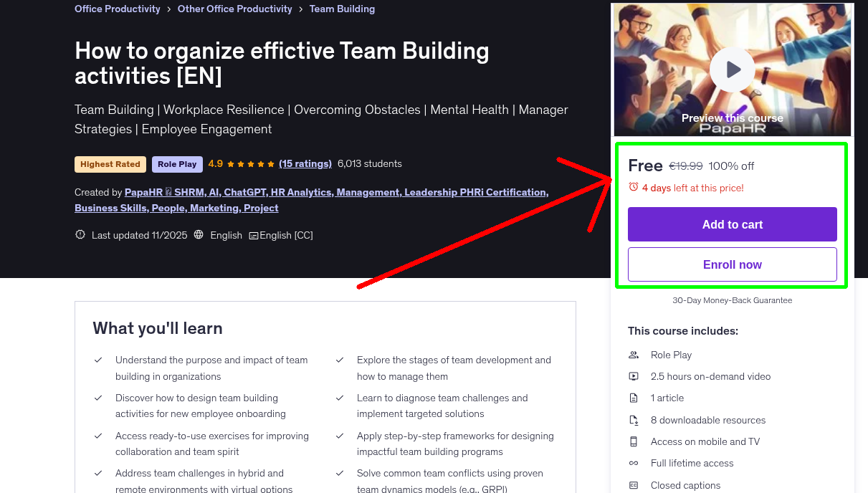Click the Highest Rated badge
This screenshot has height=493, width=868.
(110, 164)
